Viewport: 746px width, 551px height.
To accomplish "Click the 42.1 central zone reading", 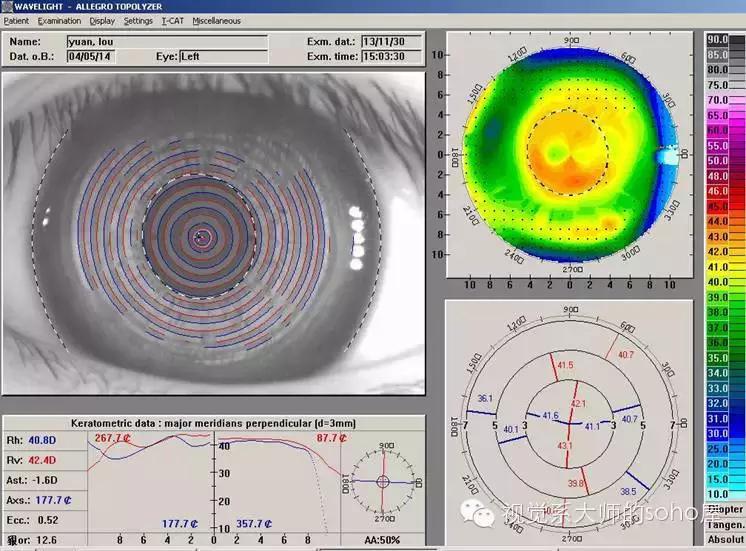I will click(578, 404).
